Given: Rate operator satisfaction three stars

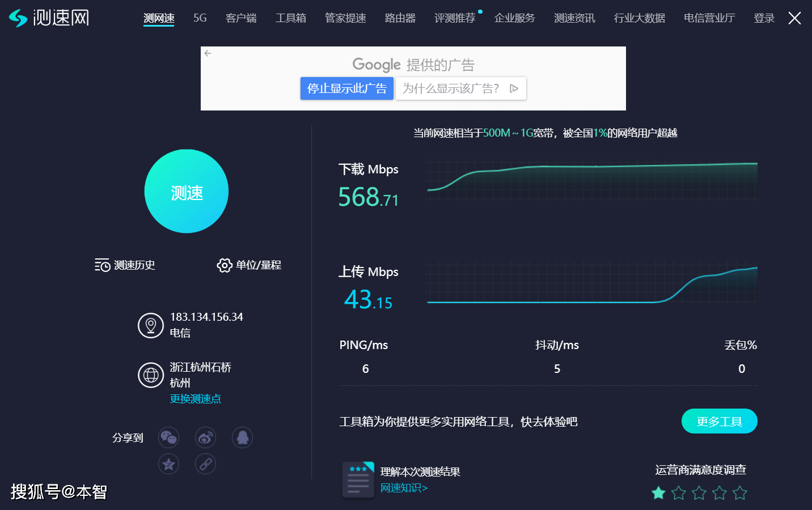Looking at the screenshot, I should (699, 493).
